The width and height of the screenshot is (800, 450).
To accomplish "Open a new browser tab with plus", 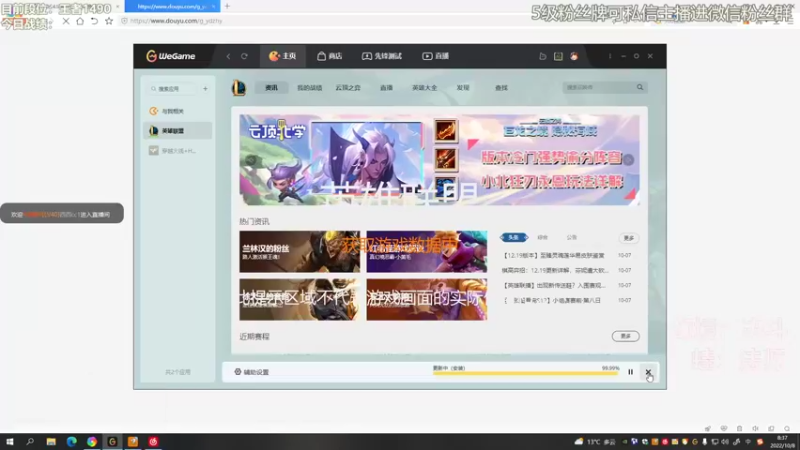I will click(x=227, y=6).
